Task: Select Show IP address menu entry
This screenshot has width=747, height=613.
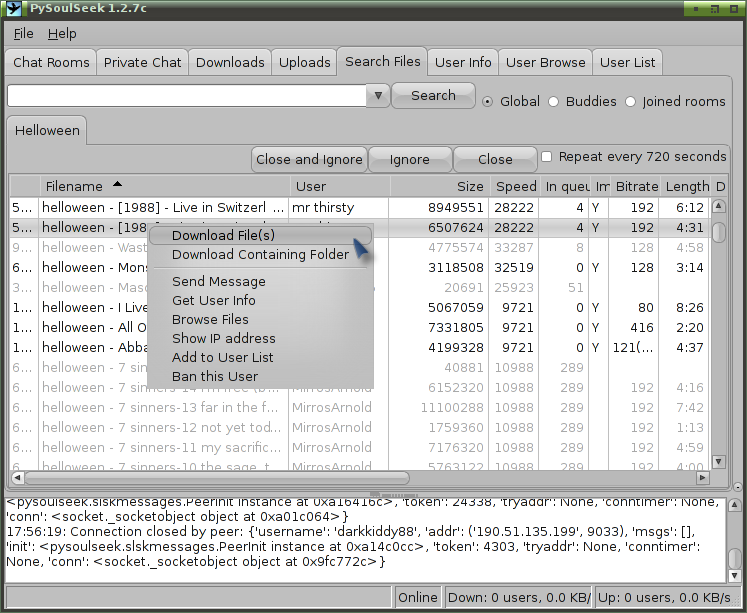Action: [x=261, y=339]
